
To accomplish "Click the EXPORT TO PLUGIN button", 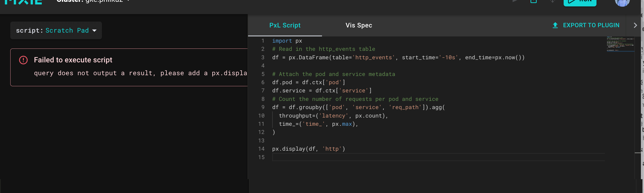I will [x=591, y=25].
